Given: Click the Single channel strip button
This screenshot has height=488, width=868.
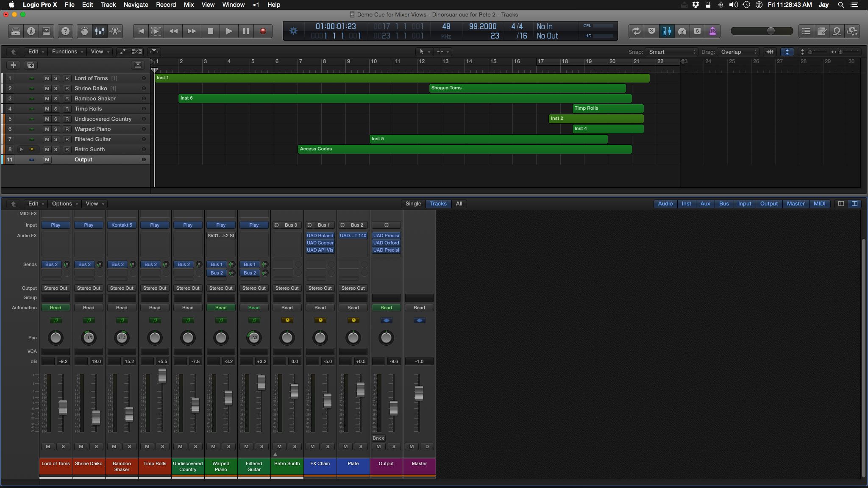Looking at the screenshot, I should [x=413, y=203].
